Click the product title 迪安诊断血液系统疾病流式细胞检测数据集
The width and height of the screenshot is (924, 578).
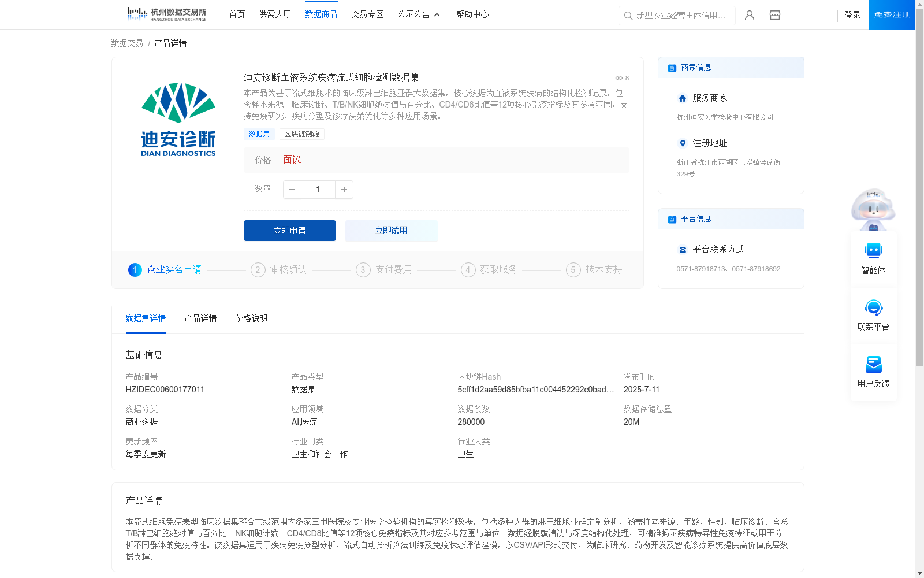click(331, 77)
